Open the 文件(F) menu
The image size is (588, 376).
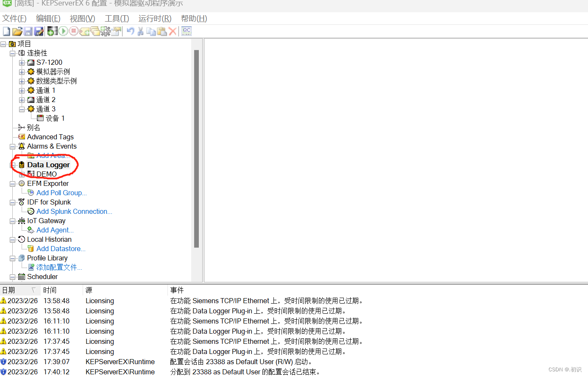tap(14, 19)
